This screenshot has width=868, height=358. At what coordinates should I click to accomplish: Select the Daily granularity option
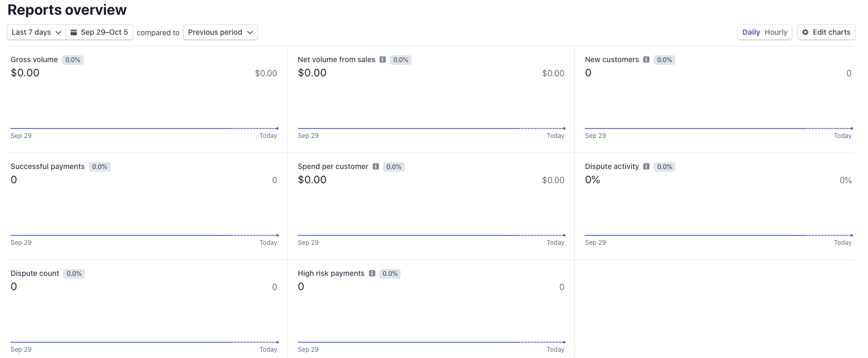coord(751,32)
